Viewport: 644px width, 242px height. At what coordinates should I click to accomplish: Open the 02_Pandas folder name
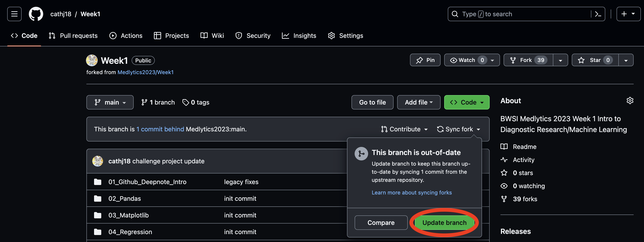pyautogui.click(x=124, y=199)
